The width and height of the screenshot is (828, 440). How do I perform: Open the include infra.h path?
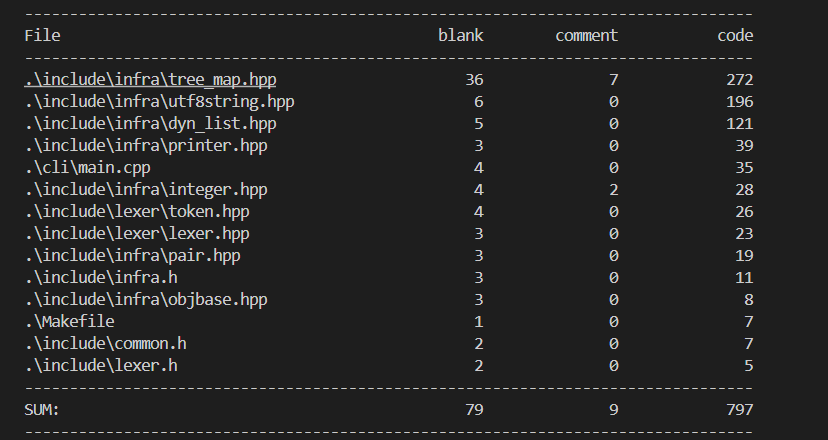pos(105,278)
